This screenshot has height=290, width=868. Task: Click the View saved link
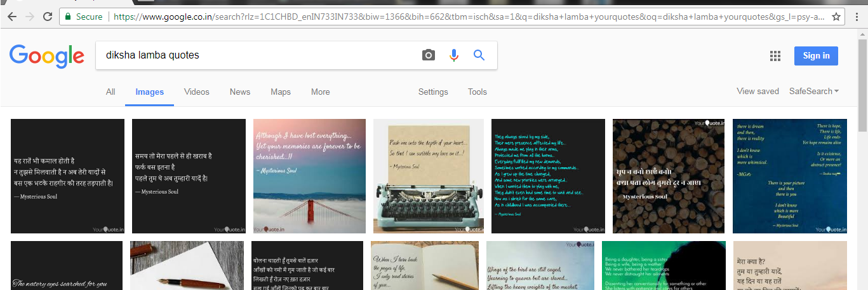[758, 91]
